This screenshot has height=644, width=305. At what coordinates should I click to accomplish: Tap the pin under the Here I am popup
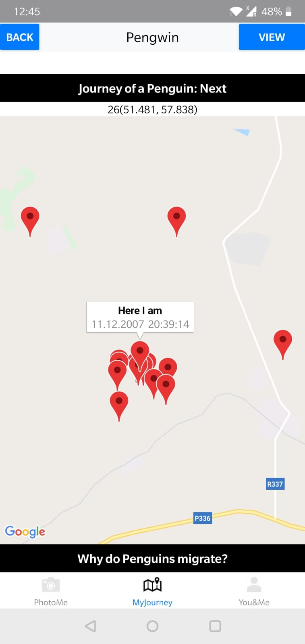click(x=140, y=354)
